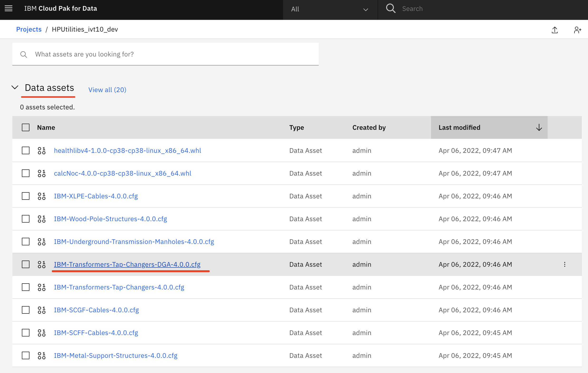This screenshot has width=588, height=373.
Task: Click asset icon beside IBM-Transformers-Tap-Changers-4.0.0.cfg
Action: pos(42,287)
